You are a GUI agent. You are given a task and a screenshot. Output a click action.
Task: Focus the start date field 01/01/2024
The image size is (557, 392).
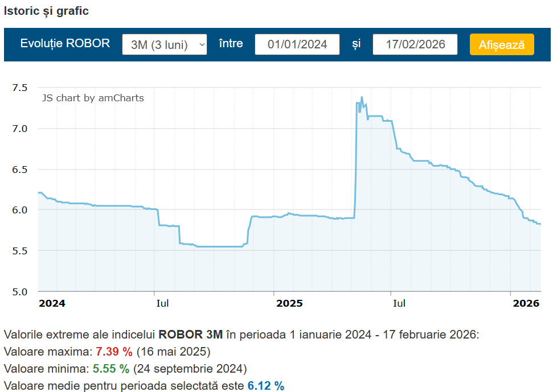pos(297,44)
